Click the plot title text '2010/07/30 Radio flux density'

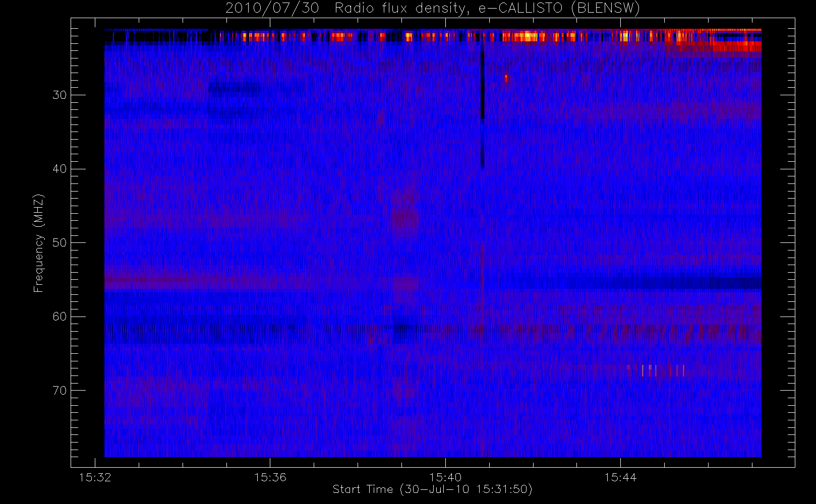345,9
